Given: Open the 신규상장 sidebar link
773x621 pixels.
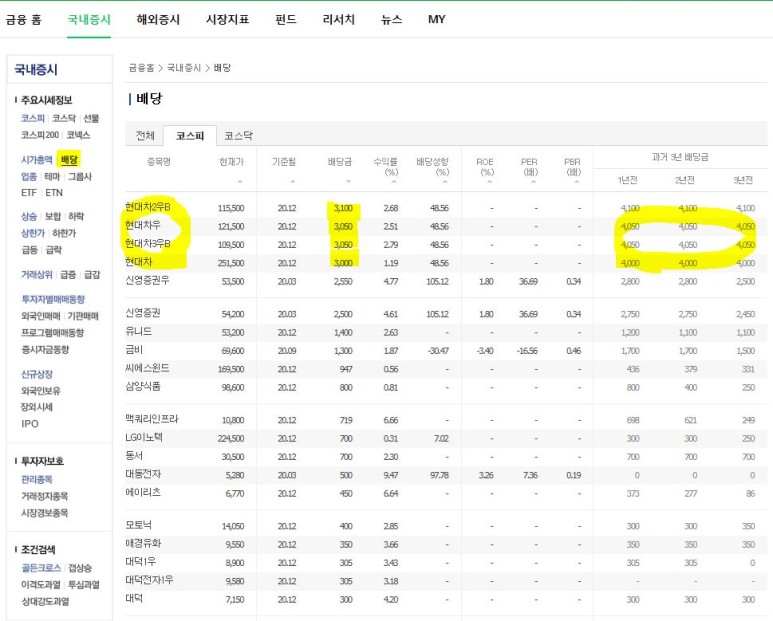Looking at the screenshot, I should (x=36, y=374).
